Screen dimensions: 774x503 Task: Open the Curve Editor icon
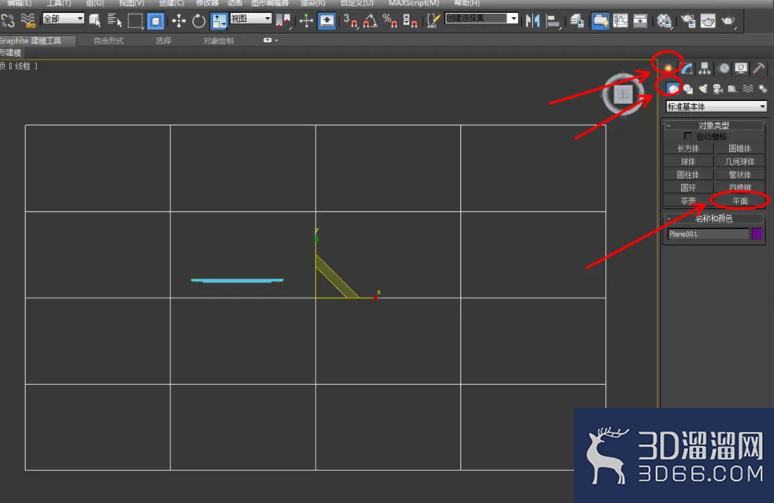pyautogui.click(x=620, y=21)
